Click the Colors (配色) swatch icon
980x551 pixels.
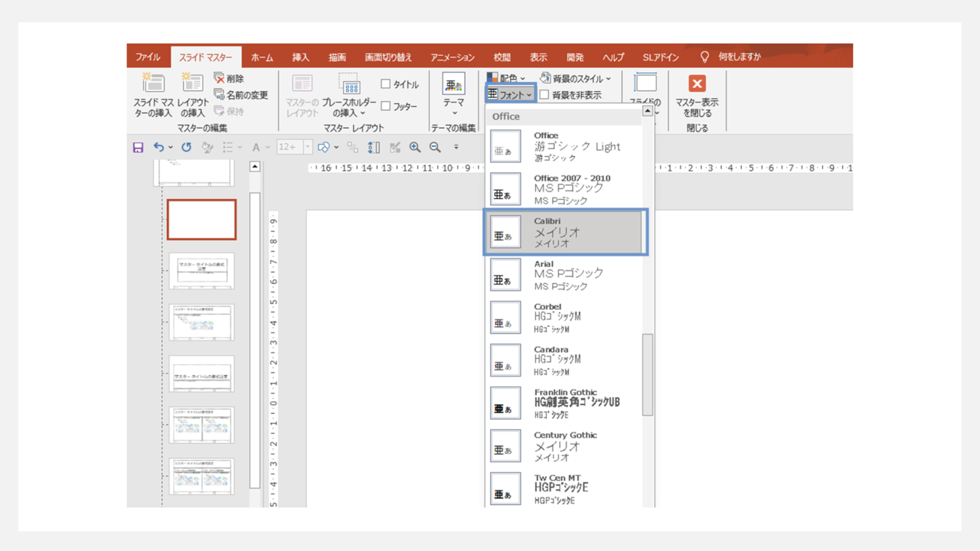tap(492, 78)
